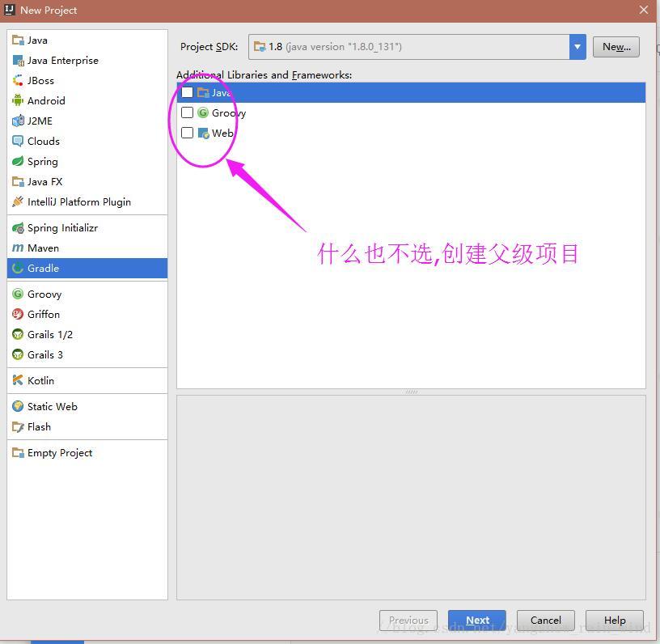Click the Grails 1/2 icon
Viewport: 660px width, 644px height.
pos(18,334)
